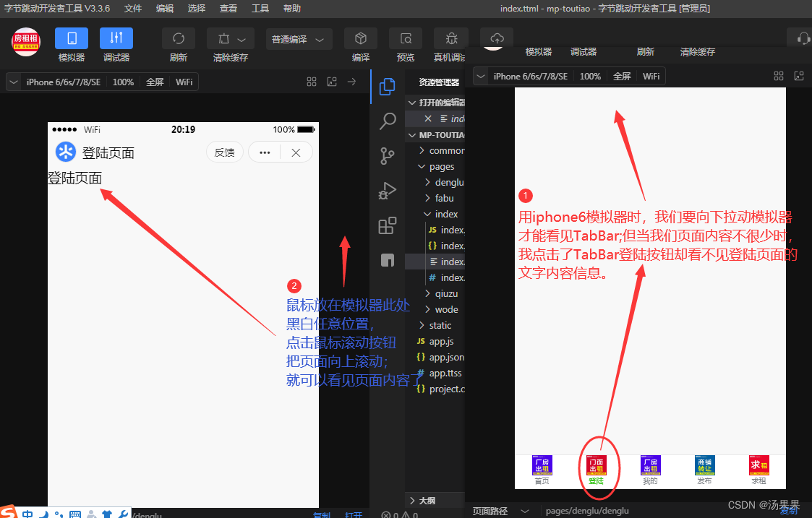Click the refresh 刷新 circular arrow icon
The width and height of the screenshot is (812, 518).
point(178,39)
